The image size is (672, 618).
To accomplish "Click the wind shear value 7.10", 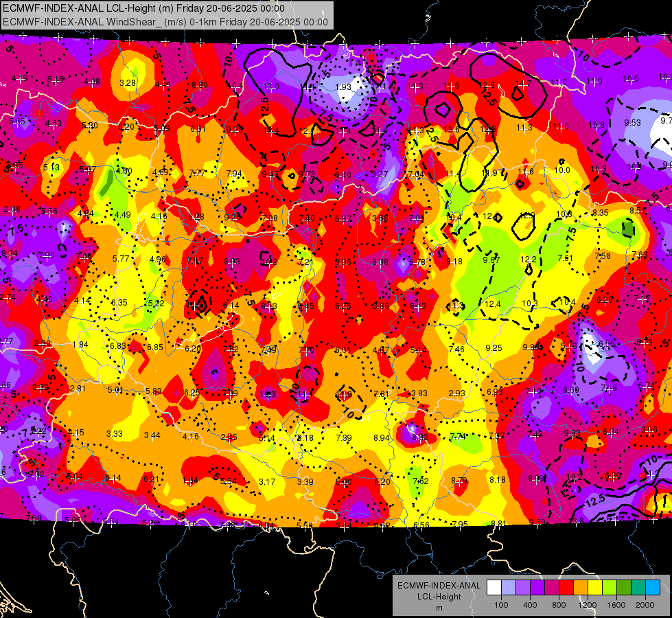I will (533, 391).
